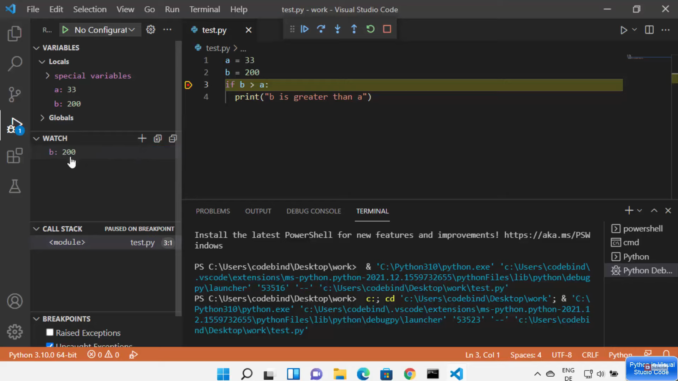The width and height of the screenshot is (678, 381).
Task: Open the Extensions view
Action: click(x=15, y=156)
